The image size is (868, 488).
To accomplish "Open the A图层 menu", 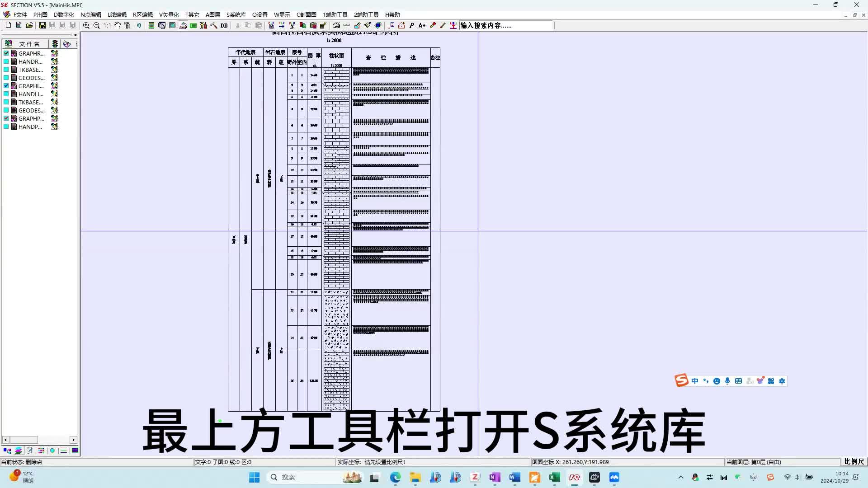I will click(x=213, y=15).
